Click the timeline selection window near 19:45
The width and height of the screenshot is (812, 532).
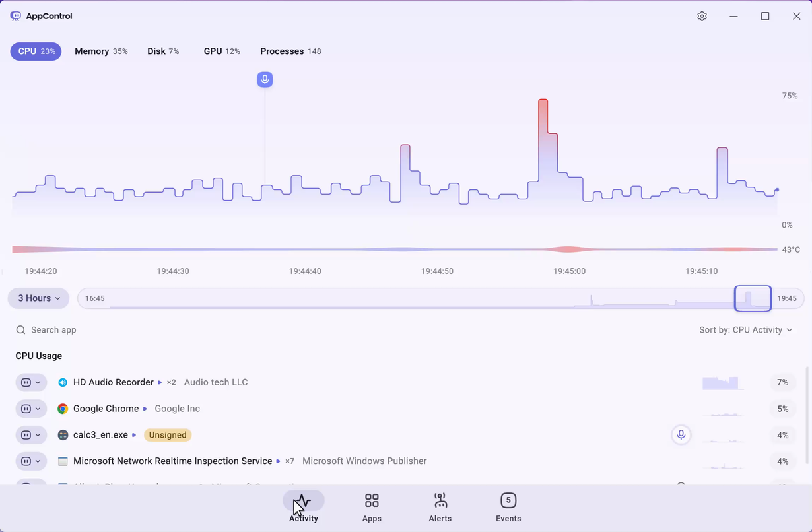click(753, 298)
